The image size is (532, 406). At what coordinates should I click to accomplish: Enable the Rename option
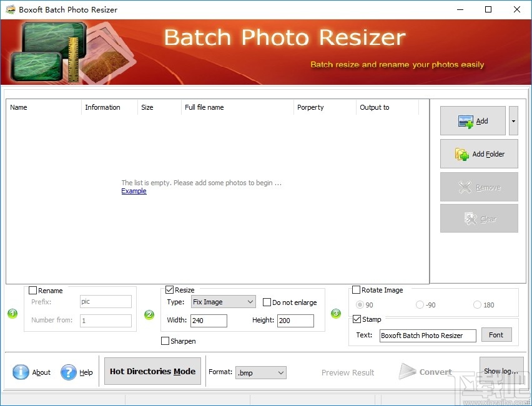pos(33,290)
